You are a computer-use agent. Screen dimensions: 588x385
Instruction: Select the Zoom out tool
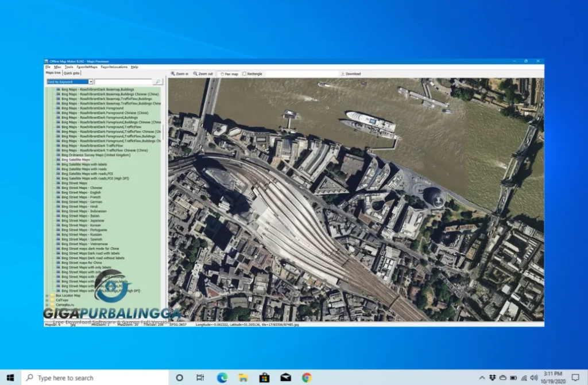click(x=203, y=73)
